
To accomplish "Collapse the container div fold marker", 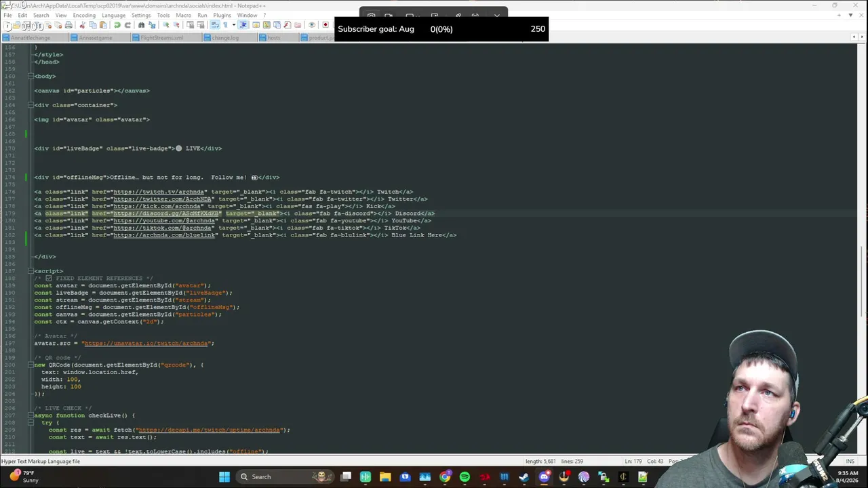I will (29, 105).
